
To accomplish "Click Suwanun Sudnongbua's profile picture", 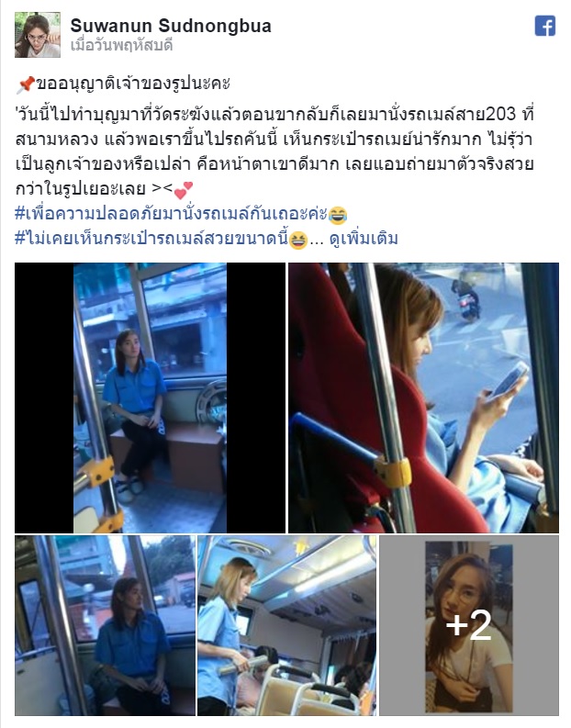I will pos(38,35).
